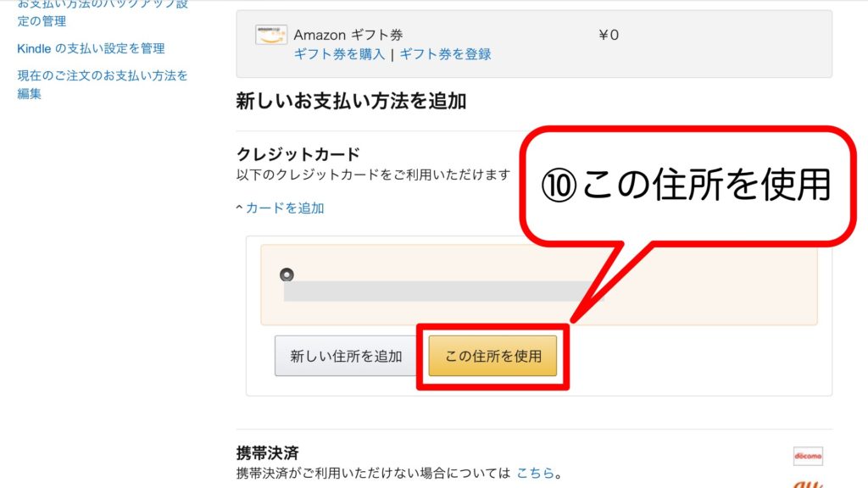Viewport: 868px width, 488px height.
Task: Click the 新しいお支払い方法を追加 heading
Action: pos(351,102)
